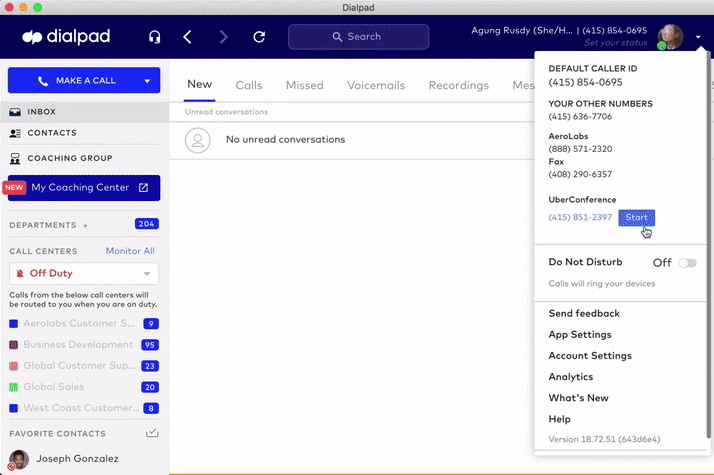Image resolution: width=714 pixels, height=475 pixels.
Task: Click the Favorite Contacts edit icon
Action: [152, 433]
